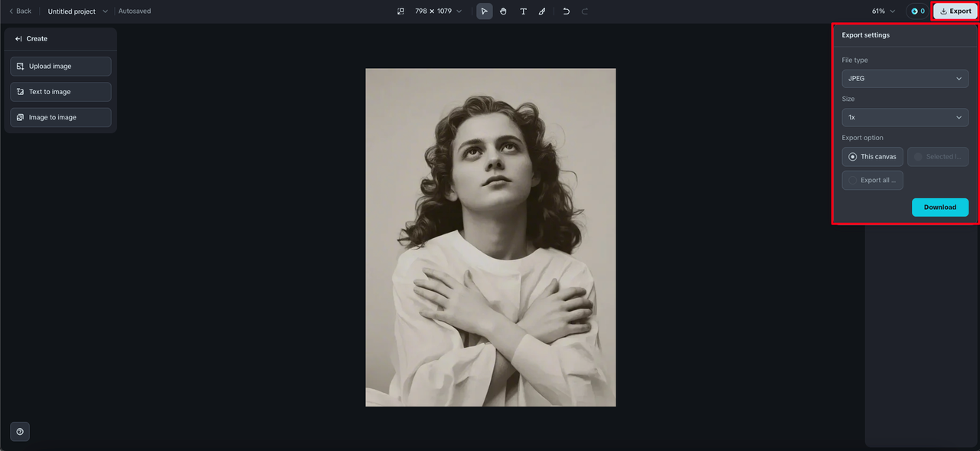
Task: Pick the Selected layers radio option
Action: (x=938, y=157)
